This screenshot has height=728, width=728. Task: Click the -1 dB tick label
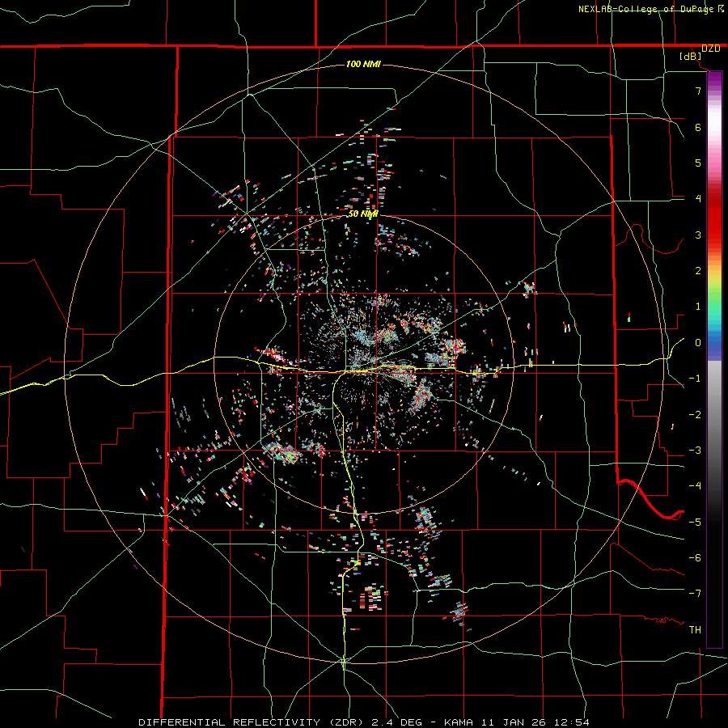(695, 379)
